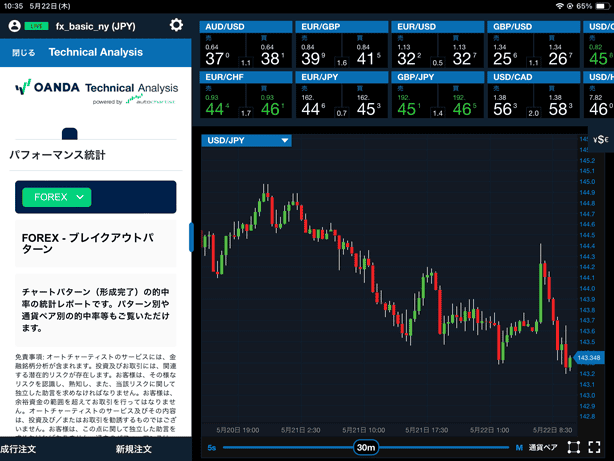Open account profile icon
This screenshot has width=614, height=461.
point(14,26)
